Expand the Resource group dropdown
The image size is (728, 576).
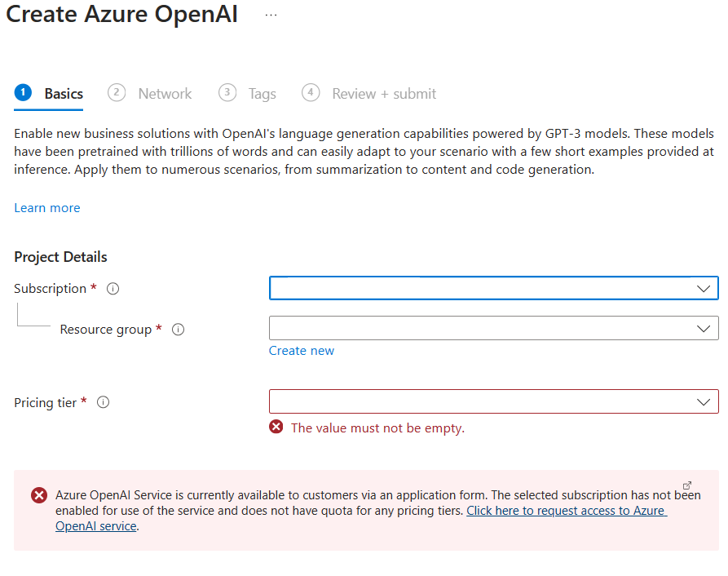coord(494,328)
